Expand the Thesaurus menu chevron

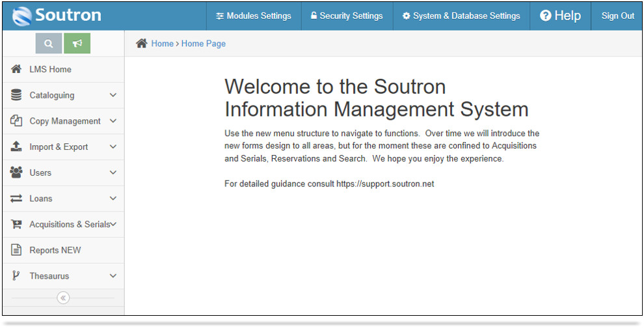(x=113, y=276)
